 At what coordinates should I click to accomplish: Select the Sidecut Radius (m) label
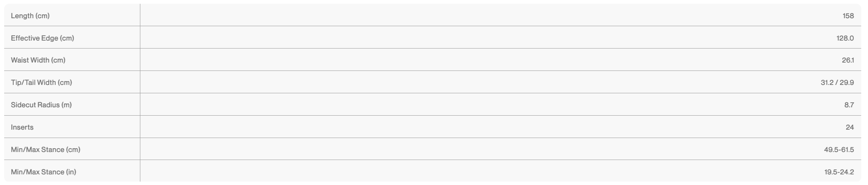(41, 105)
